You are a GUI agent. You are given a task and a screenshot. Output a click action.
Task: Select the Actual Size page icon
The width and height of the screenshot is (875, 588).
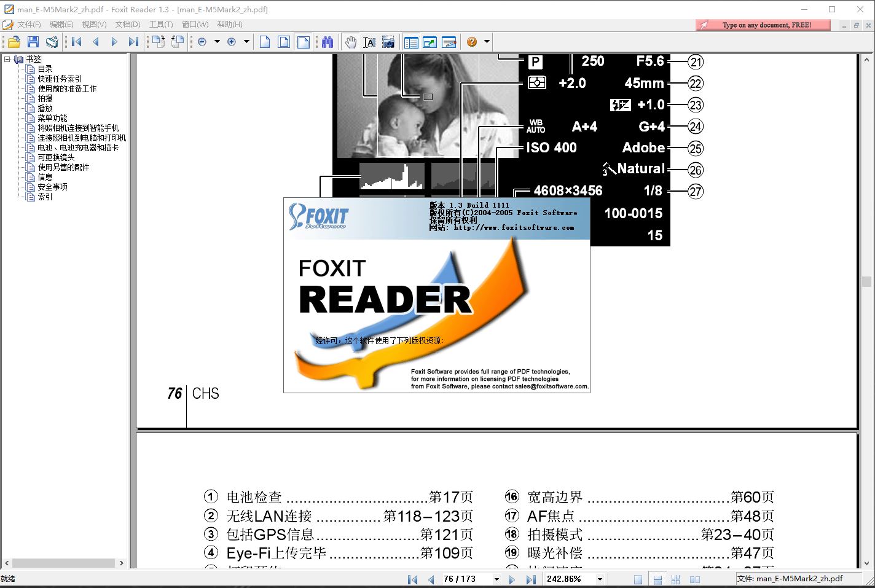tap(265, 42)
